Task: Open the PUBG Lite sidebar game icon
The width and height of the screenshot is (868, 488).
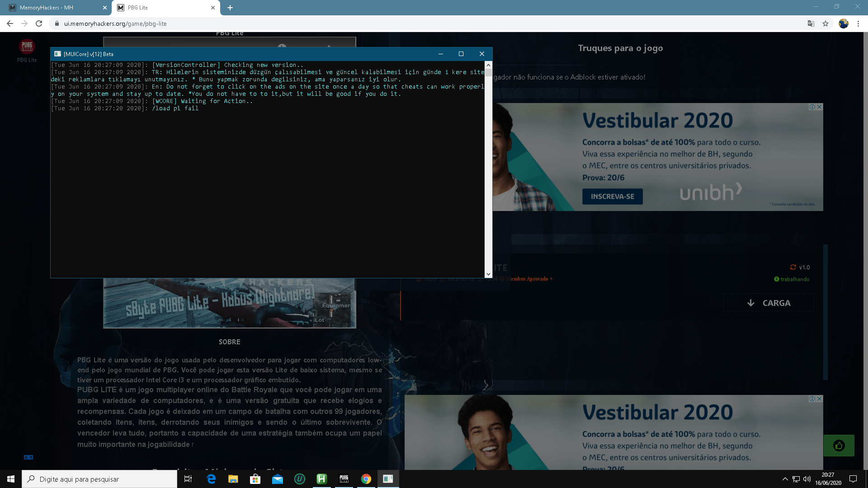Action: [27, 46]
